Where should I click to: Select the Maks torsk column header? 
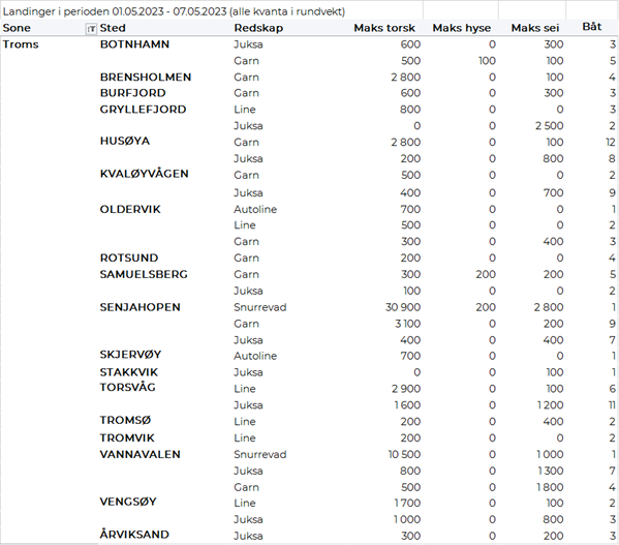coord(384,28)
